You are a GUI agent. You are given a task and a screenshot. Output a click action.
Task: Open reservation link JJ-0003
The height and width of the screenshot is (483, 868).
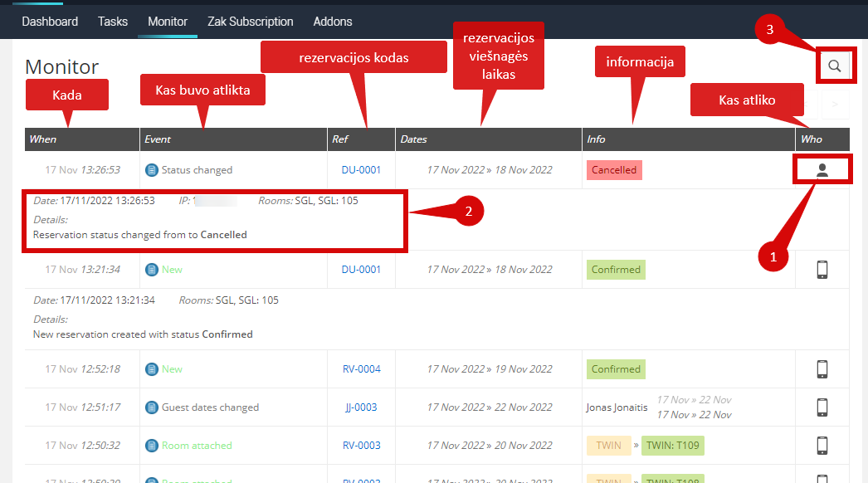click(361, 407)
